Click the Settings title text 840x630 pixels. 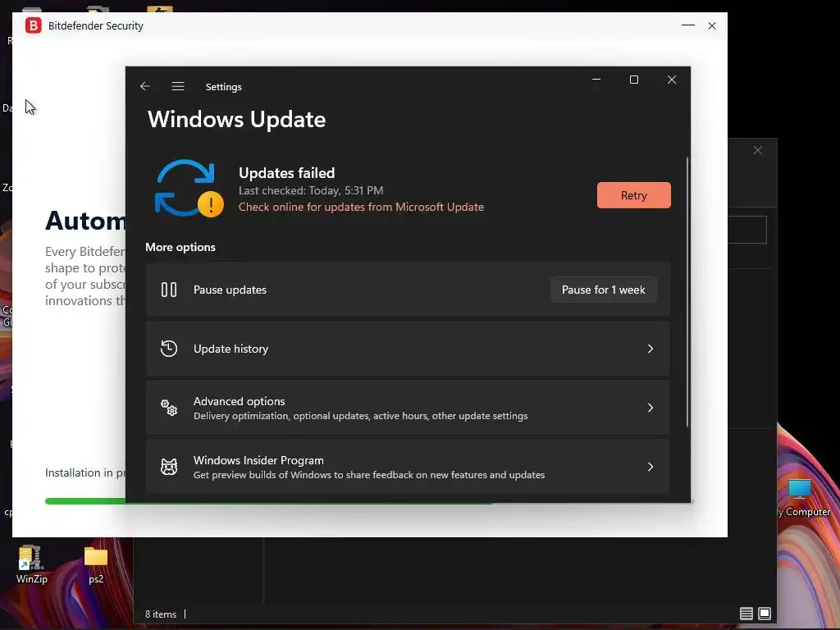click(x=223, y=87)
